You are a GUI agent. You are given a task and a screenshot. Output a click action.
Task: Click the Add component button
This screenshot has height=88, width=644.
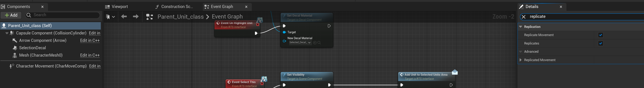11,15
